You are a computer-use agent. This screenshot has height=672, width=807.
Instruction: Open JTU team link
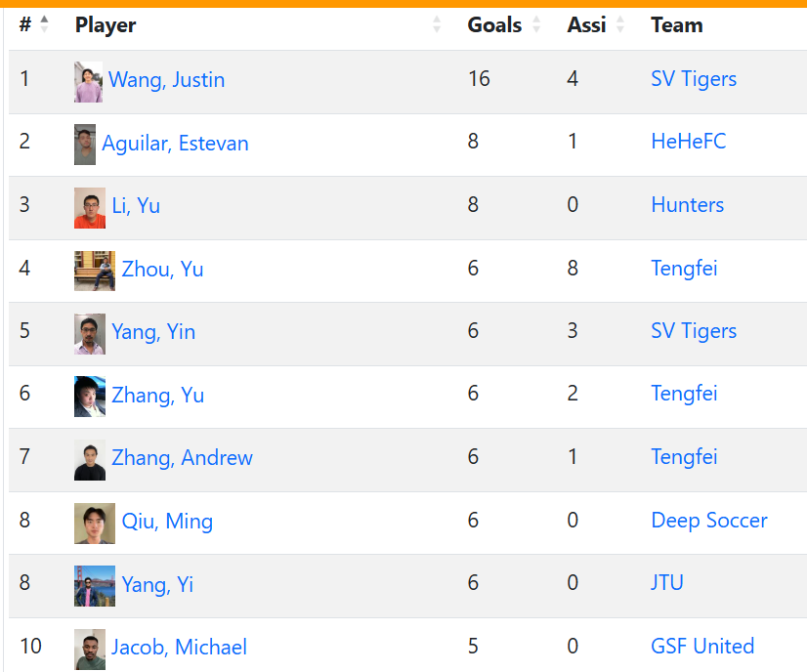[x=667, y=583]
